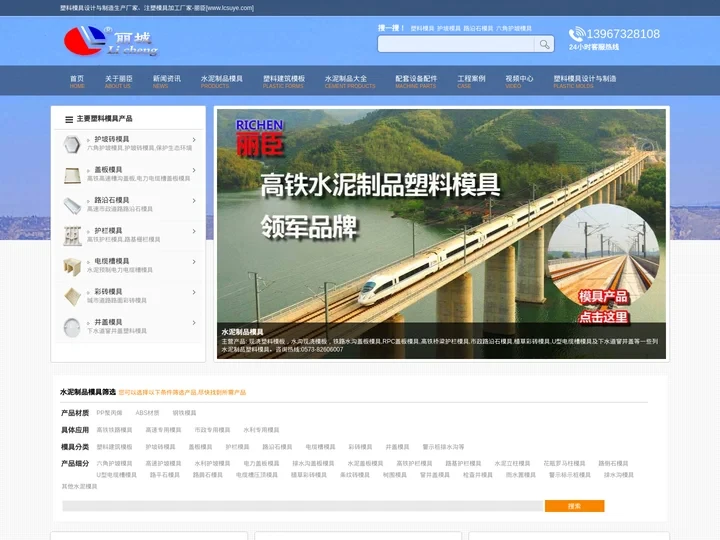The height and width of the screenshot is (540, 720).
Task: Select 高速专用模具 application filter
Action: click(x=163, y=430)
